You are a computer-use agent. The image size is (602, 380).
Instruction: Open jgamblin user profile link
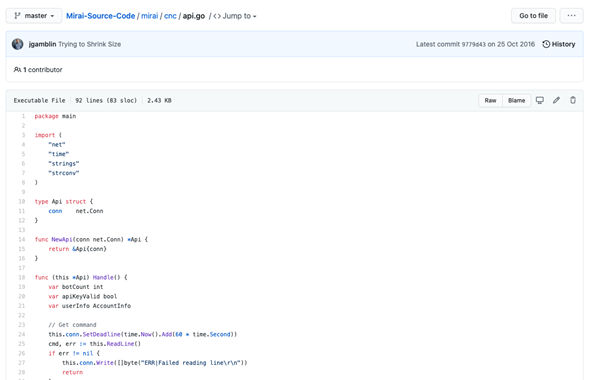pyautogui.click(x=42, y=44)
